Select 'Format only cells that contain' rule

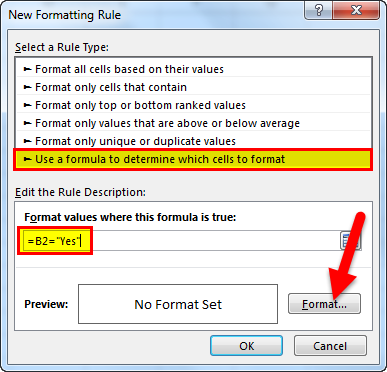click(x=193, y=87)
